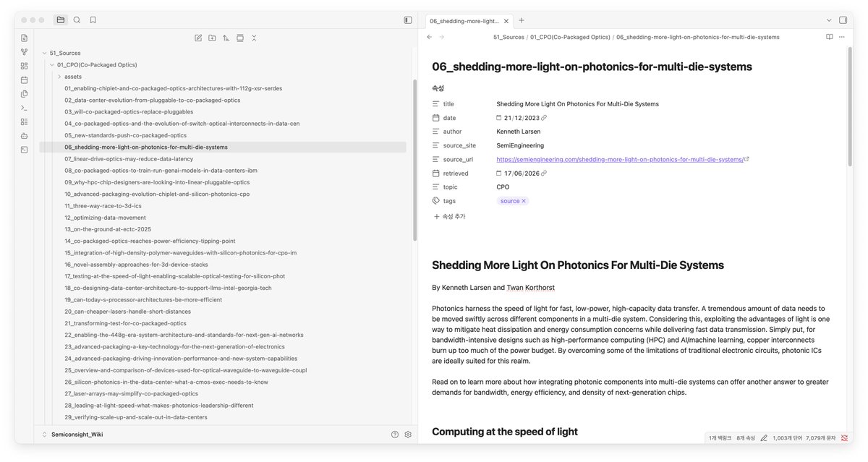Click the title property type icon
Screen dimensions: 868x462
436,104
